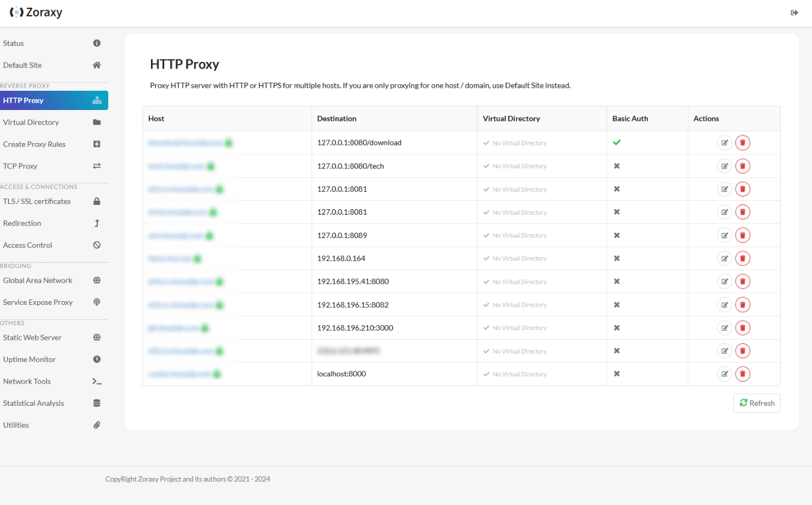The width and height of the screenshot is (812, 505).
Task: Open Create Proxy Rules in sidebar
Action: (x=34, y=144)
